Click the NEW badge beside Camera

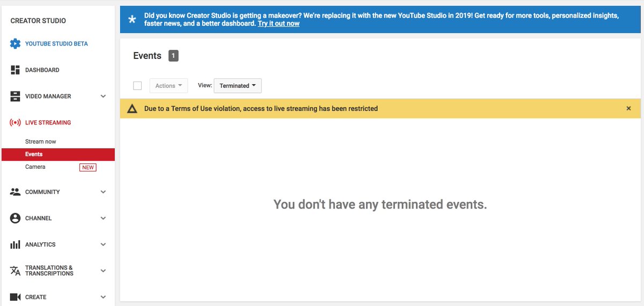click(88, 167)
